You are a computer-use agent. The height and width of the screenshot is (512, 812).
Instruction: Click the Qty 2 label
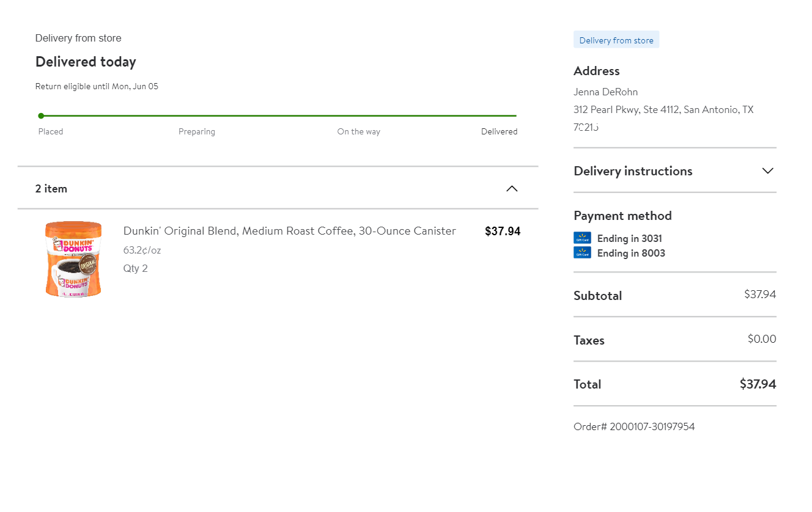click(135, 269)
